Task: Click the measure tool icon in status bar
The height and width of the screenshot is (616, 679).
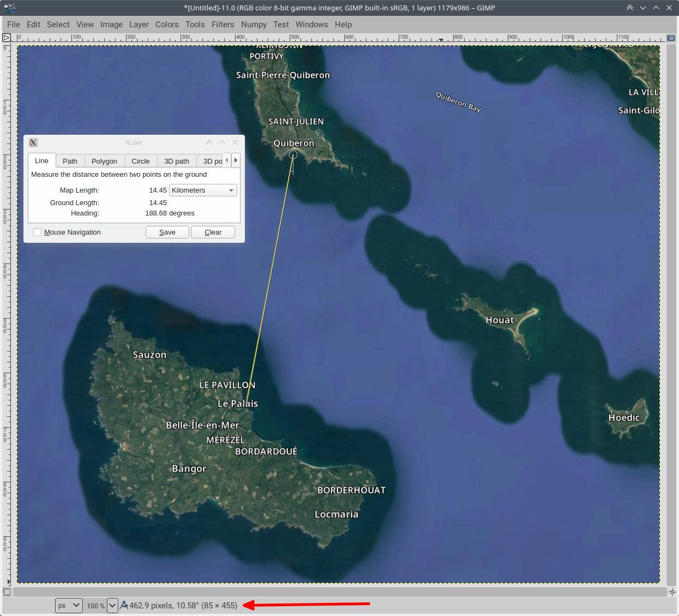Action: pos(124,605)
